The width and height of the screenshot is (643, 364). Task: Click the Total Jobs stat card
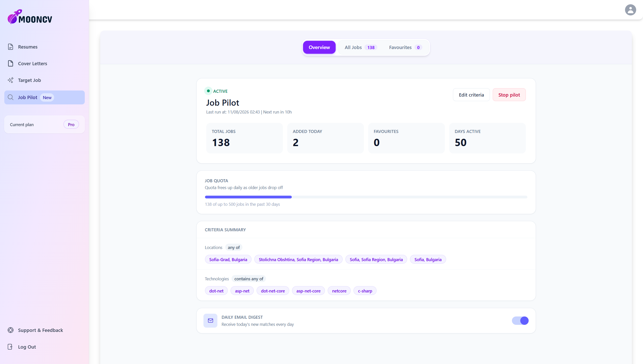pyautogui.click(x=244, y=138)
